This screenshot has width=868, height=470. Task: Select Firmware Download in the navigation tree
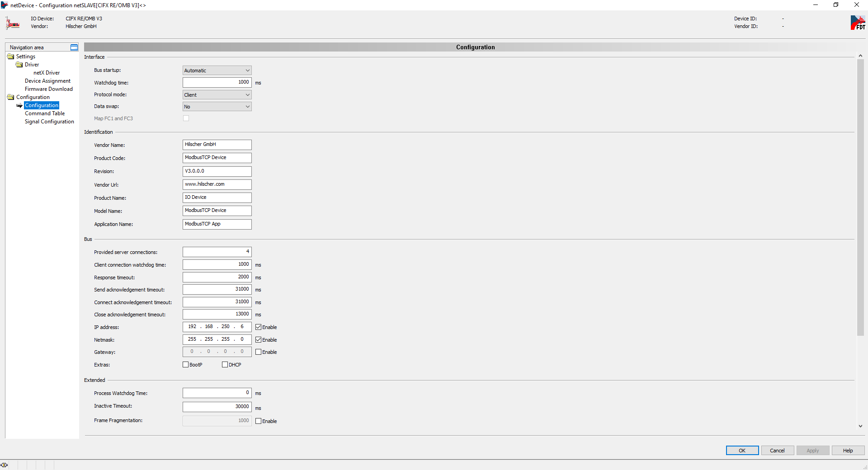click(48, 89)
